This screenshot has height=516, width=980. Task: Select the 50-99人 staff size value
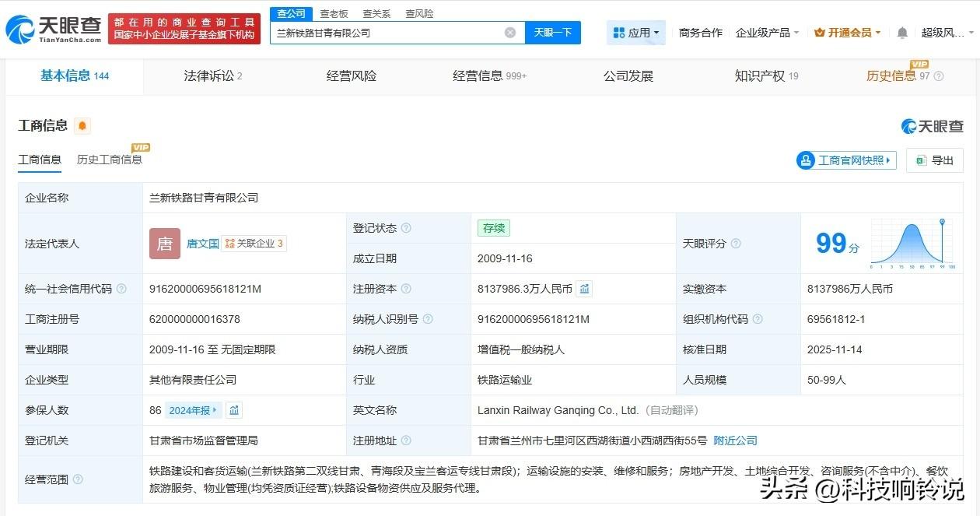point(827,380)
